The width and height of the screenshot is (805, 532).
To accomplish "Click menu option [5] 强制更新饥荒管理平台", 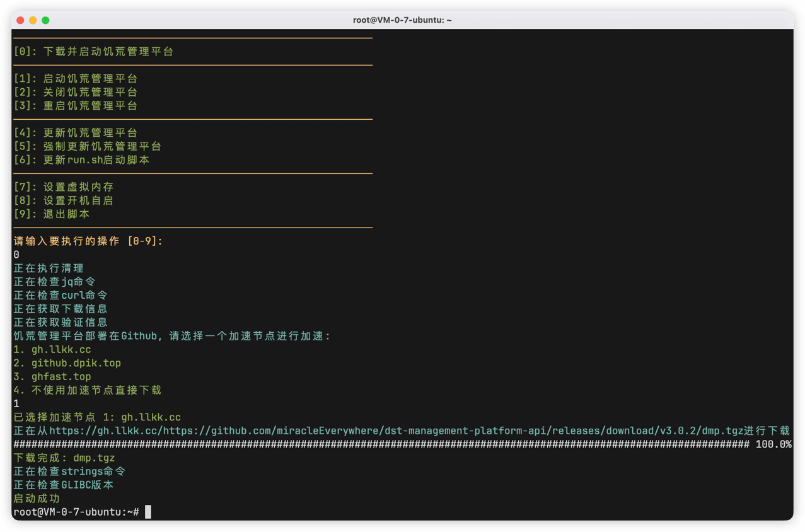I will point(88,146).
